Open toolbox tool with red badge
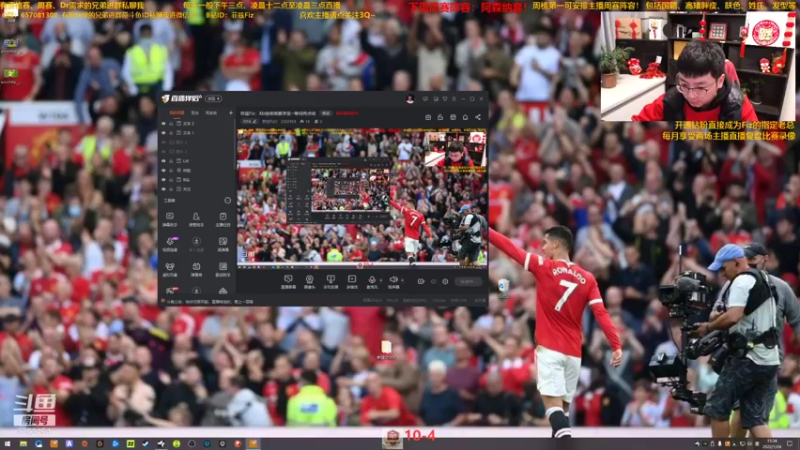 coord(171,291)
